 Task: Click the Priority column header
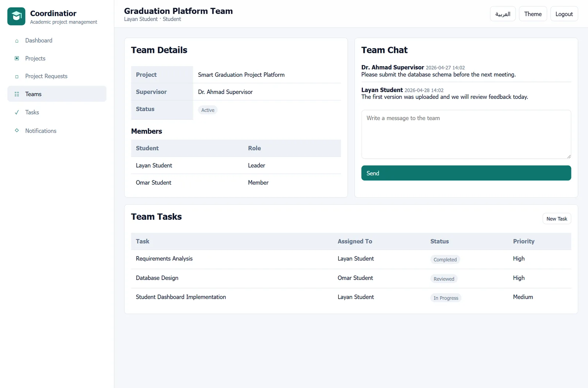click(524, 241)
